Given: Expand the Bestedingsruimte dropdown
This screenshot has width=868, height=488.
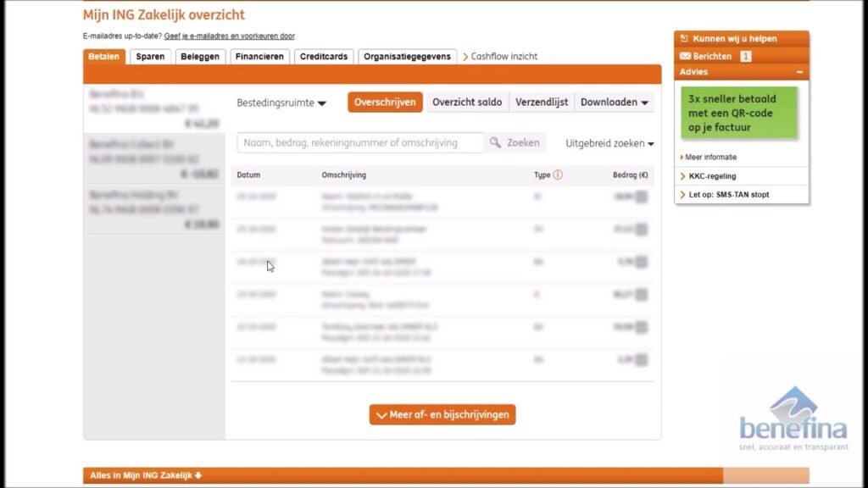Looking at the screenshot, I should pyautogui.click(x=281, y=103).
